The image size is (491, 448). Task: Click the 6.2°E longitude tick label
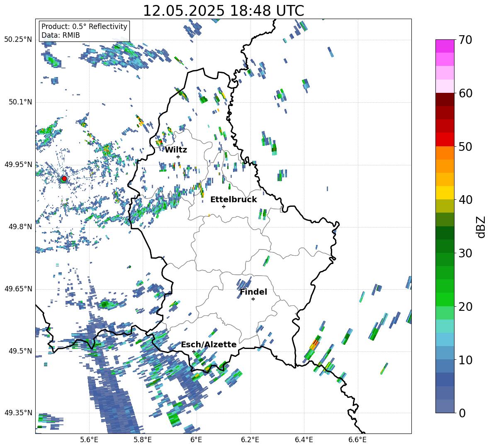pyautogui.click(x=250, y=440)
